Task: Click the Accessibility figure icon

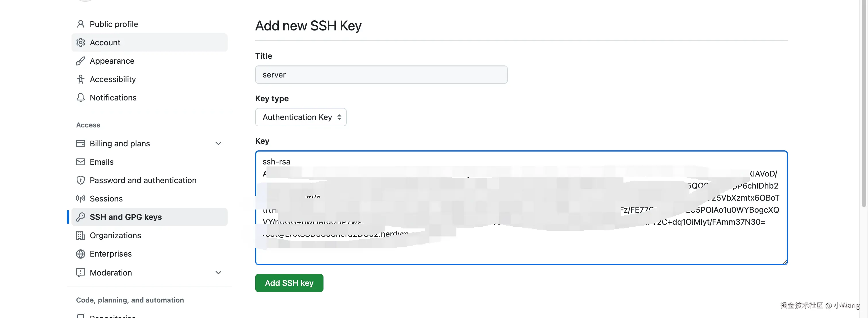Action: [81, 79]
